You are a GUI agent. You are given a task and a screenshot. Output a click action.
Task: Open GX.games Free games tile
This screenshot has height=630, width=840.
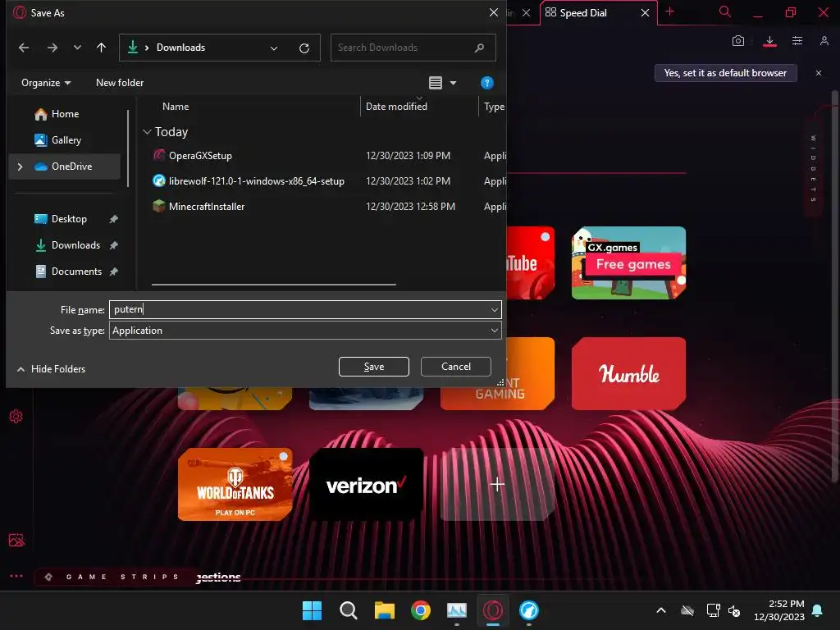click(629, 263)
